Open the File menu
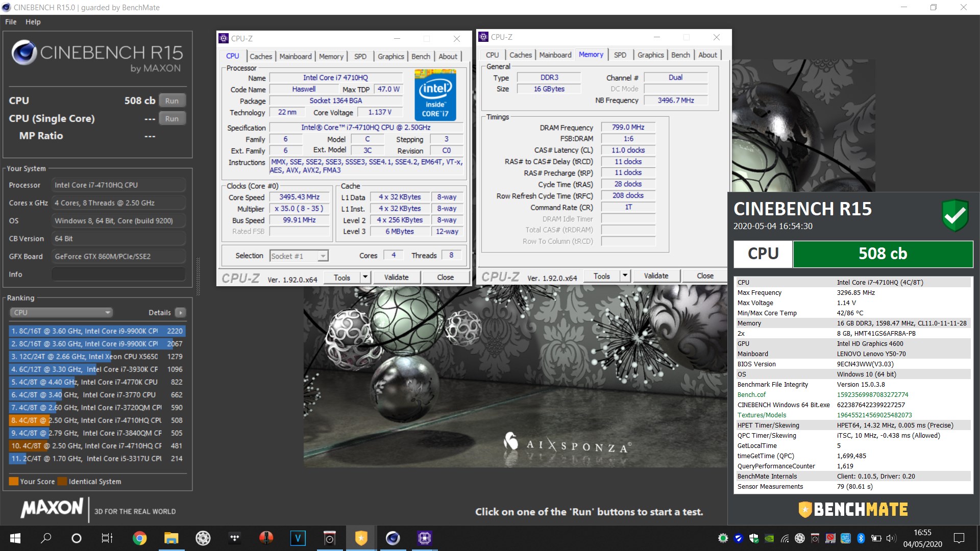Viewport: 980px width, 551px height. pos(11,22)
